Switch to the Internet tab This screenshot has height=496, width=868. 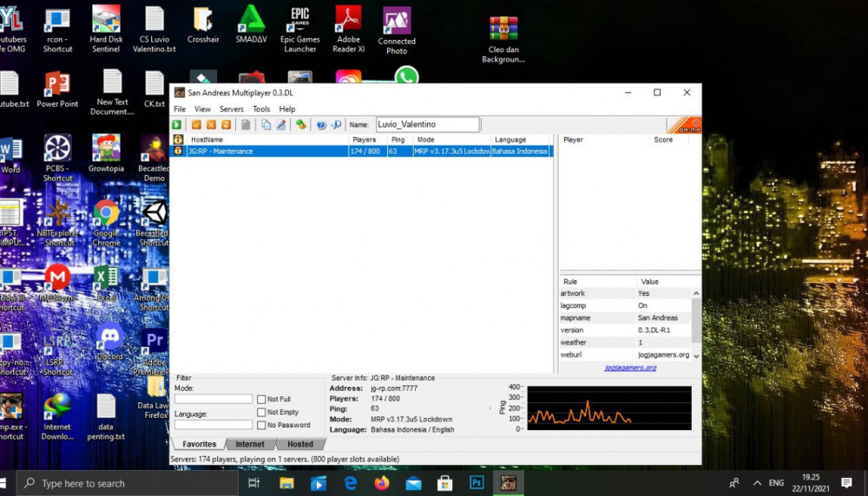point(250,444)
